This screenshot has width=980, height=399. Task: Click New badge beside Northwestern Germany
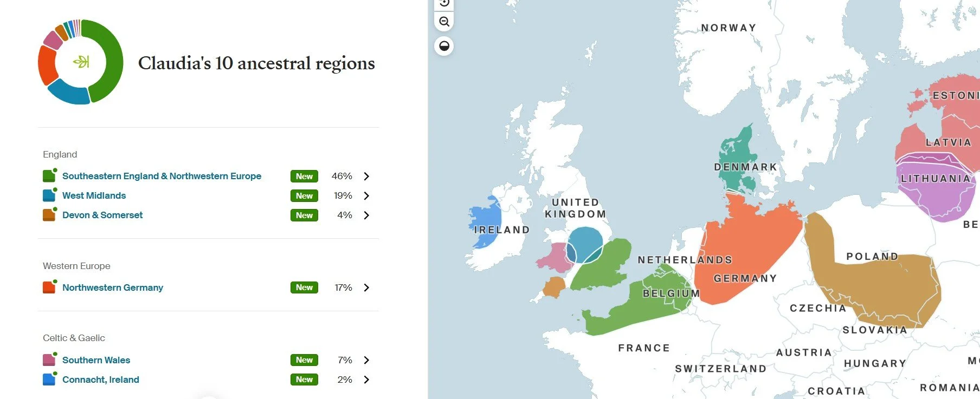[304, 287]
